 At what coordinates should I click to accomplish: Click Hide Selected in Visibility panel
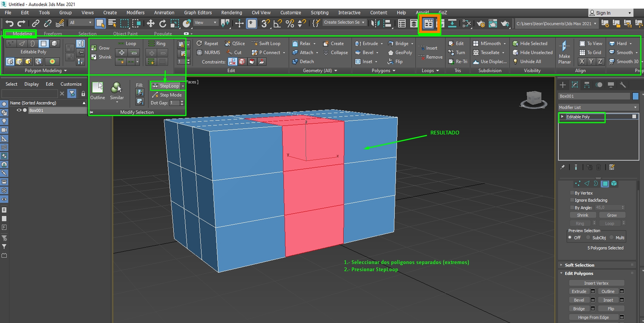point(530,44)
